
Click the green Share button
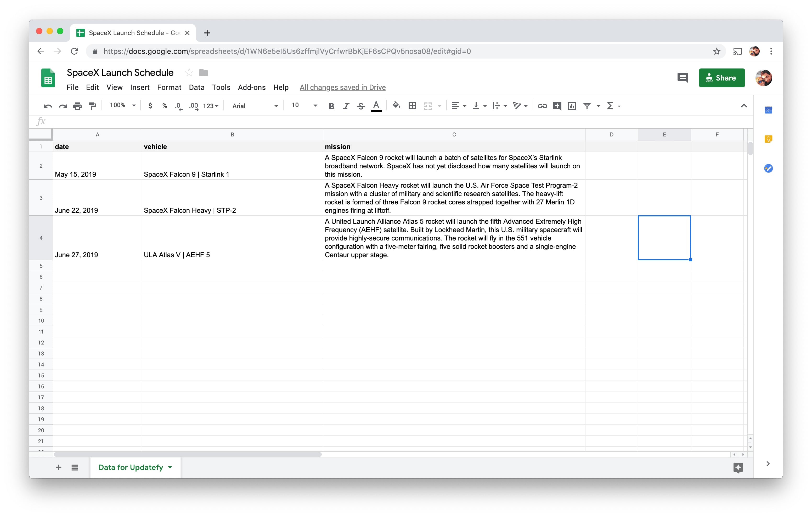point(722,78)
